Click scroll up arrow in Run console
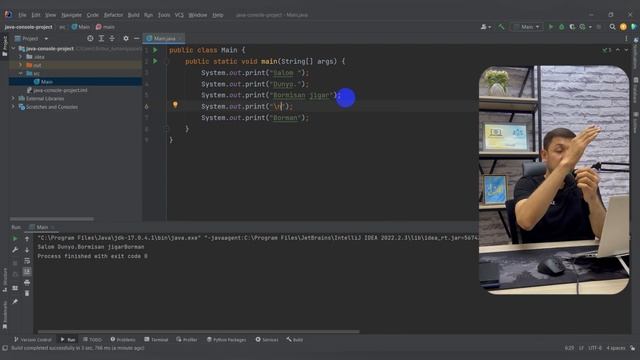Viewport: 640px width, 360px height. click(27, 238)
